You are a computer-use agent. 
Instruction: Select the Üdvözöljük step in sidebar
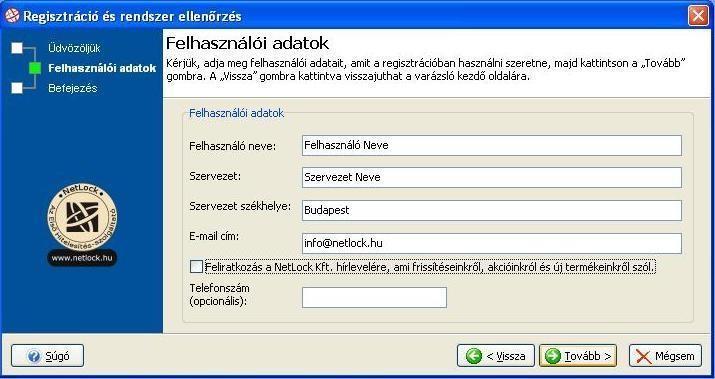tap(74, 48)
